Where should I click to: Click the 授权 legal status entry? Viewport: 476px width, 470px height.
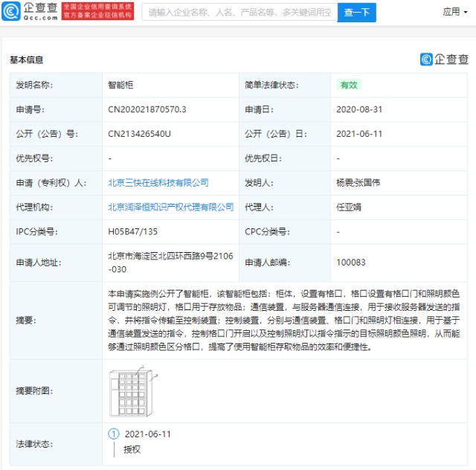point(132,449)
